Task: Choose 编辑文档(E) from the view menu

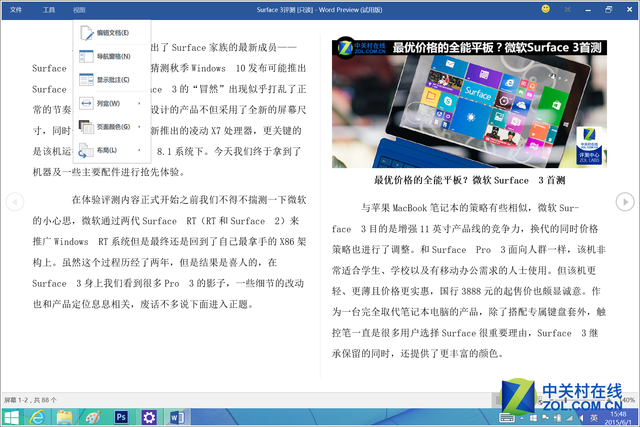Action: click(x=112, y=33)
